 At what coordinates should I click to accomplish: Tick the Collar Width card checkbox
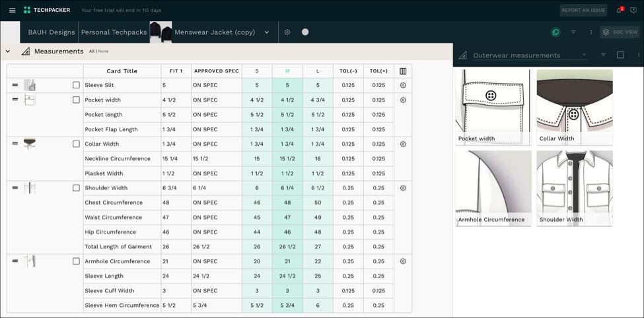[76, 144]
